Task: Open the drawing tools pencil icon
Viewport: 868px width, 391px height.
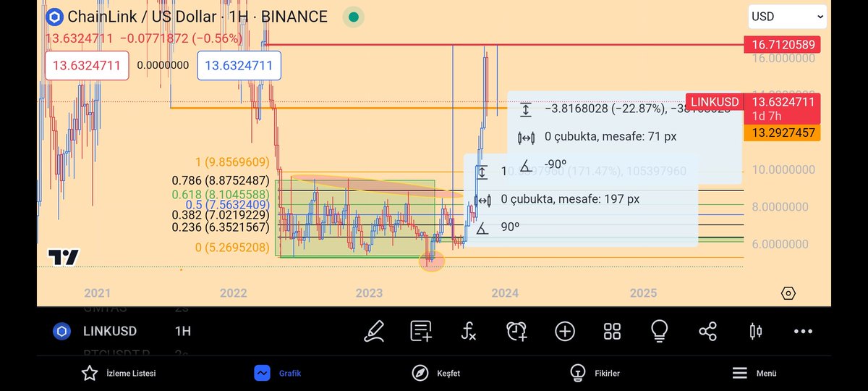Action: click(x=373, y=331)
